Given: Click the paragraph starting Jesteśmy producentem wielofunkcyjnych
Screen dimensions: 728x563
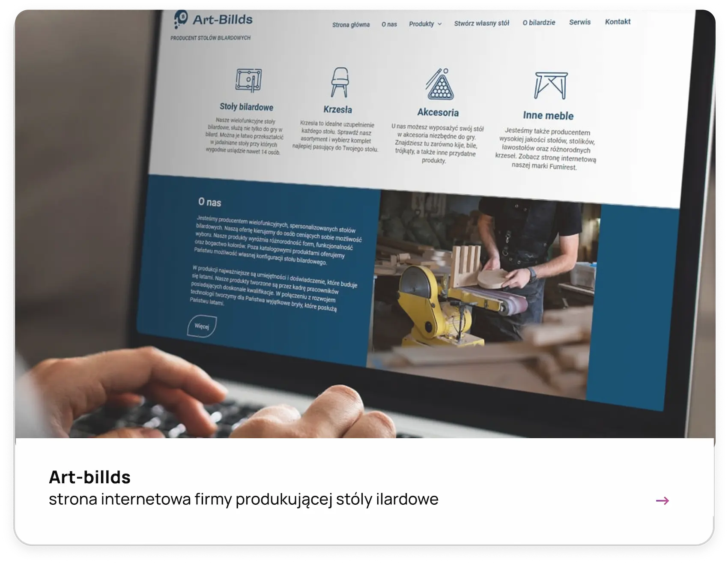Looking at the screenshot, I should [278, 240].
